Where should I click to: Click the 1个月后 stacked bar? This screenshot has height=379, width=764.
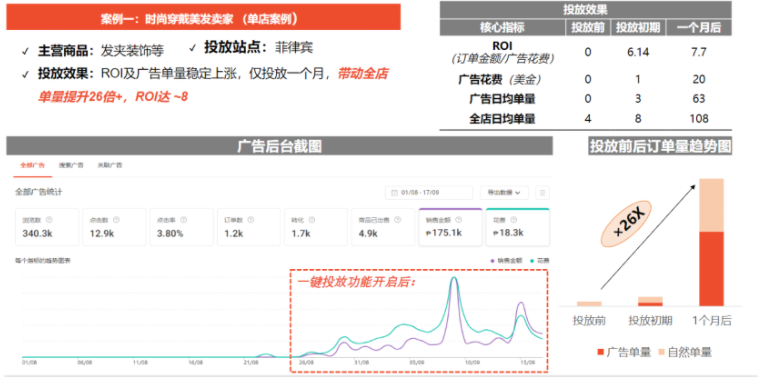(x=711, y=242)
